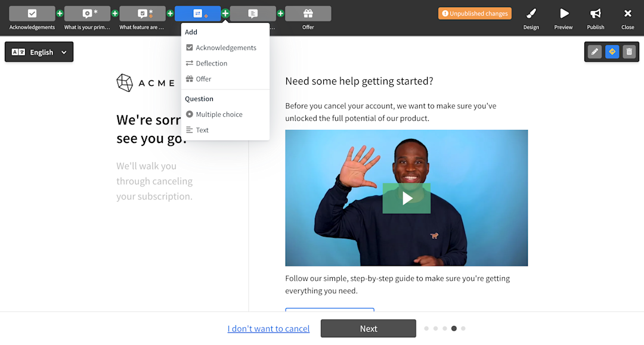644x345 pixels.
Task: Select the highlighted blue Deflection step
Action: point(197,14)
